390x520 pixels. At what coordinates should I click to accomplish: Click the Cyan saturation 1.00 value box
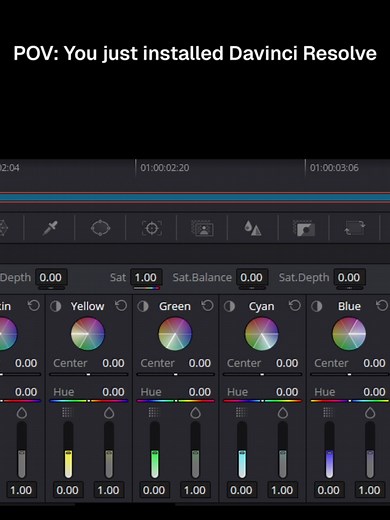coord(282,490)
